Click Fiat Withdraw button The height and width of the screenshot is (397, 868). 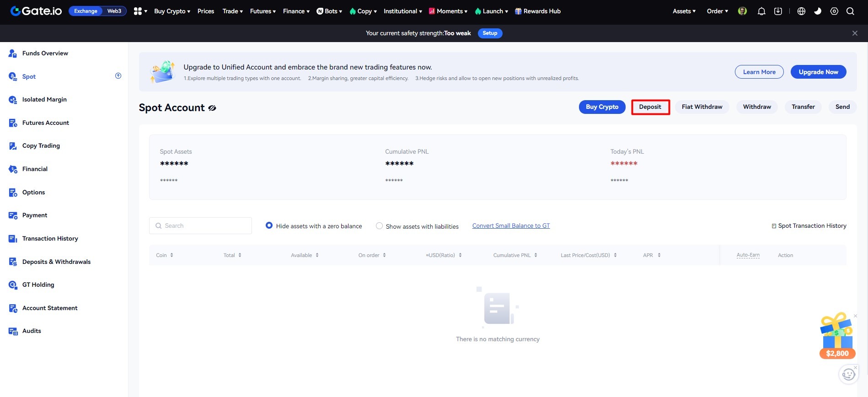(702, 107)
